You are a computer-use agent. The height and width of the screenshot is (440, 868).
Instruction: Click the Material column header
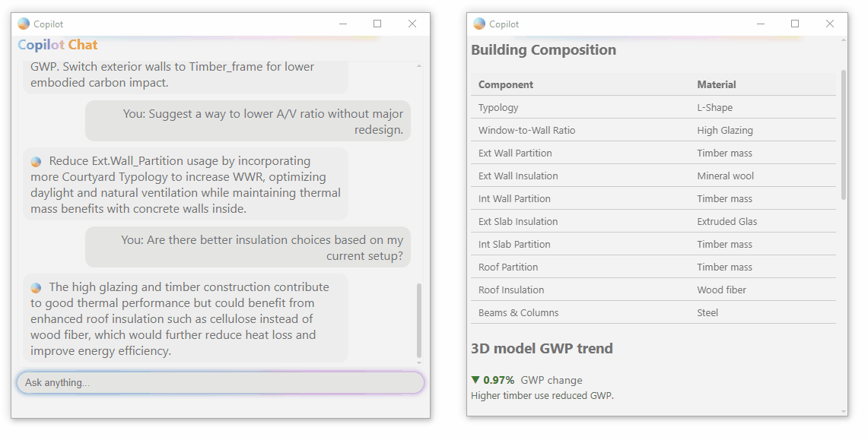pos(717,84)
